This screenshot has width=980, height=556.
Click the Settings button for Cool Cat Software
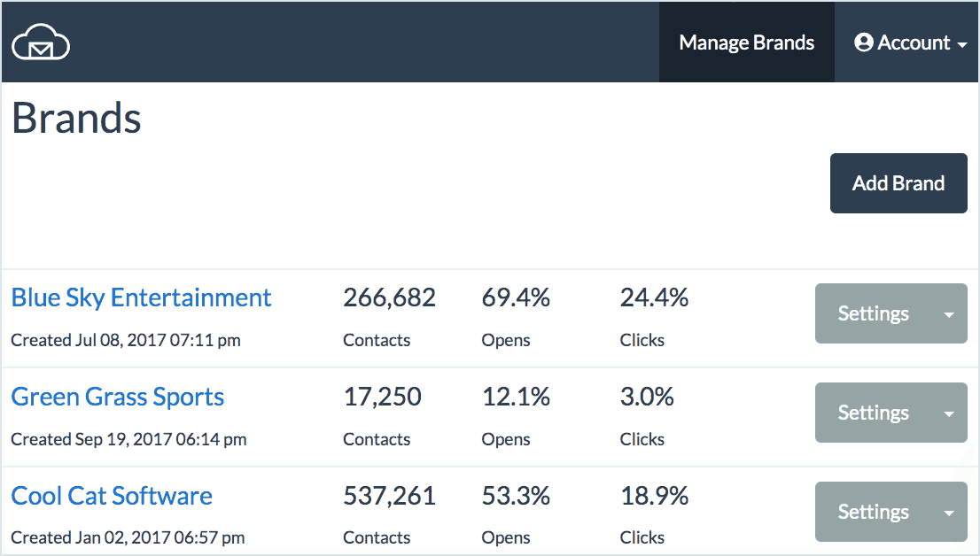click(873, 512)
